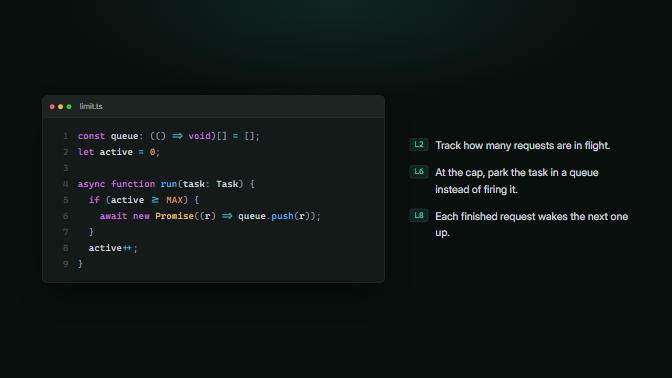This screenshot has height=378, width=672.
Task: Click 'active++' on line 8
Action: click(x=110, y=248)
